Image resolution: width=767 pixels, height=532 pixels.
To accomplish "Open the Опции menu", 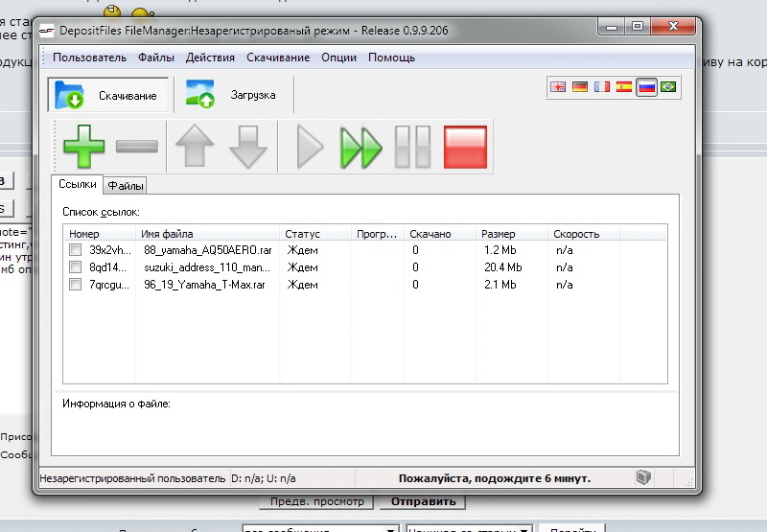I will point(338,58).
